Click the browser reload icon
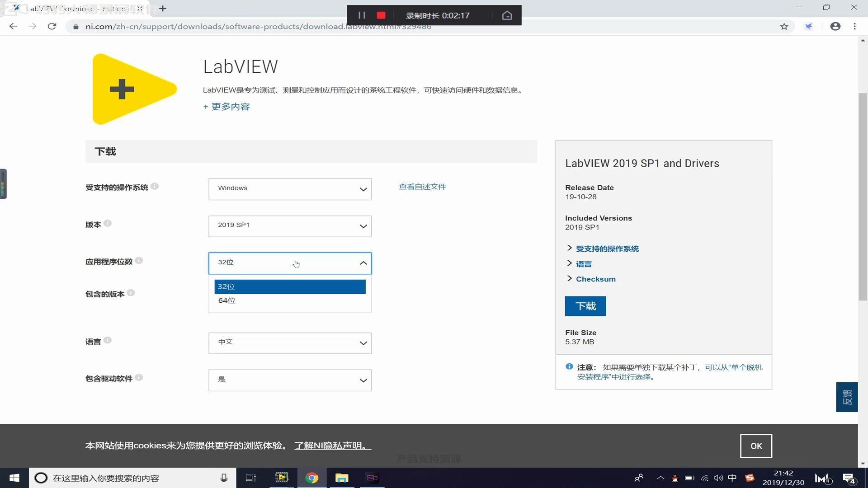 click(52, 27)
